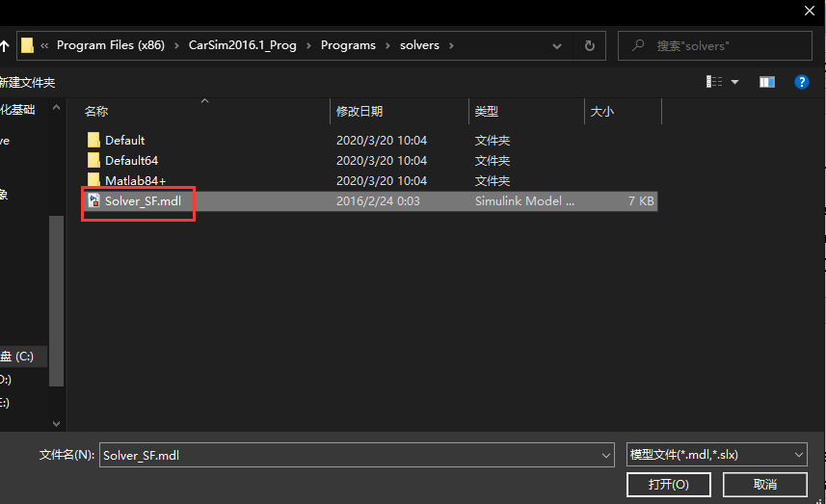826x504 pixels.
Task: Click the Matlab84+ folder icon
Action: [x=93, y=180]
